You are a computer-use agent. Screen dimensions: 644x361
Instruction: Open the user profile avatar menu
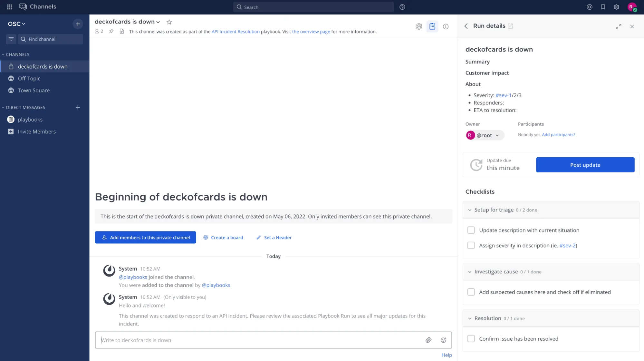click(x=632, y=7)
